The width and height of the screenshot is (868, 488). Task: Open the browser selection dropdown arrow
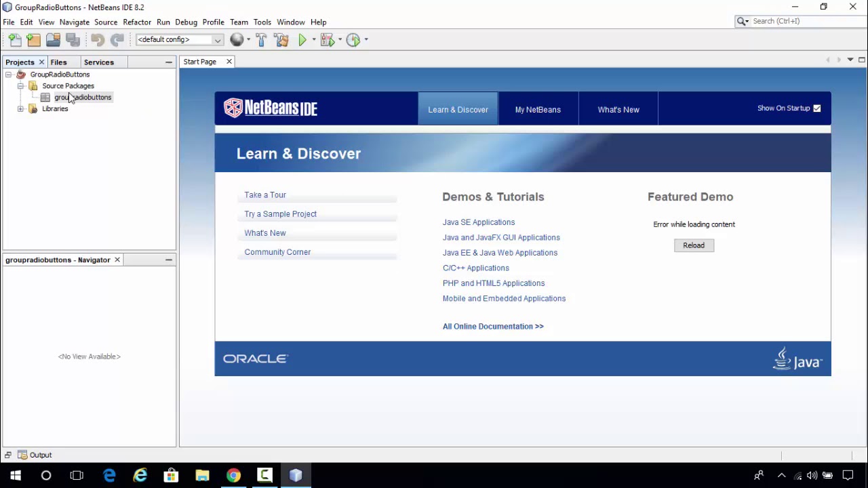click(248, 40)
